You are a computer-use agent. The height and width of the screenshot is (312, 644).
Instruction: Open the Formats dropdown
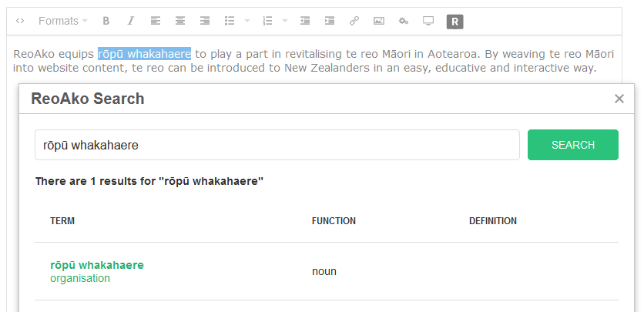coord(63,21)
